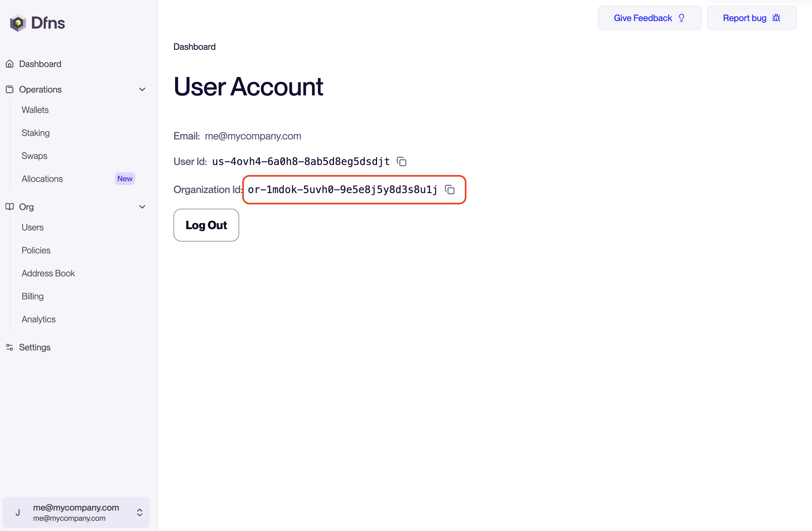Collapse the Org section chevron
Screen dimensions: 812x531
click(142, 207)
